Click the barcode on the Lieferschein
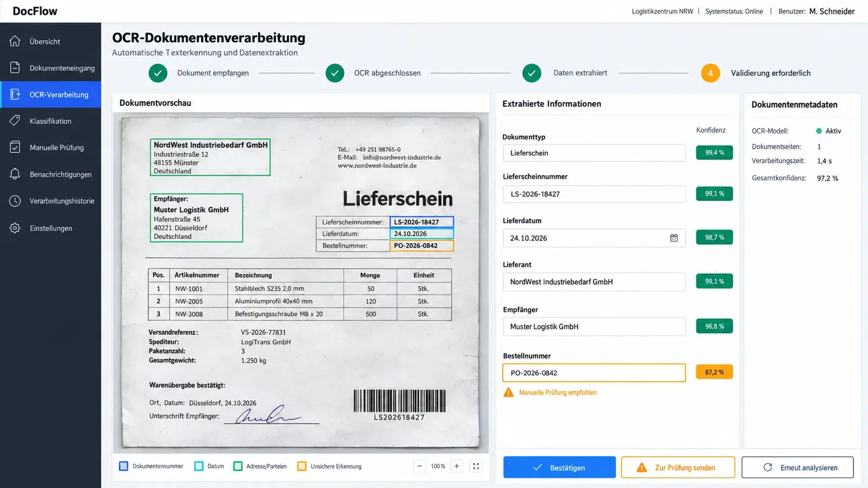868x488 pixels. (x=399, y=401)
